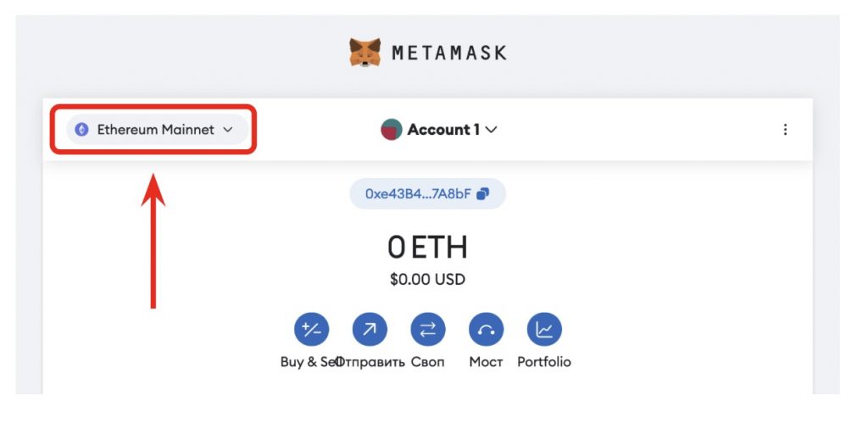868x423 pixels.
Task: Click the Account 1 avatar circle
Action: point(392,130)
